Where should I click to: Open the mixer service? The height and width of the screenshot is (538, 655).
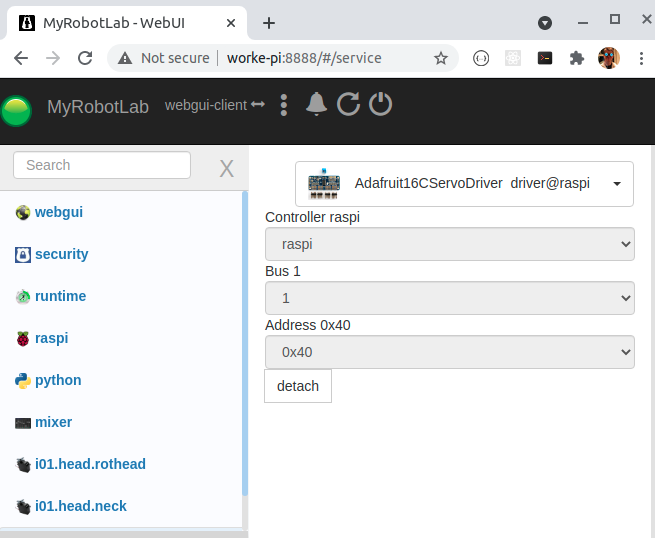(x=53, y=422)
